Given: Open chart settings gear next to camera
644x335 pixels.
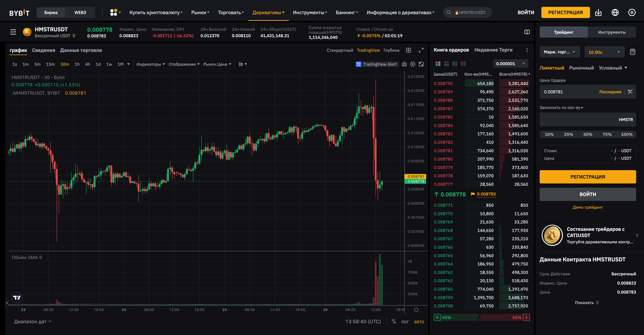Looking at the screenshot, I should pyautogui.click(x=413, y=64).
